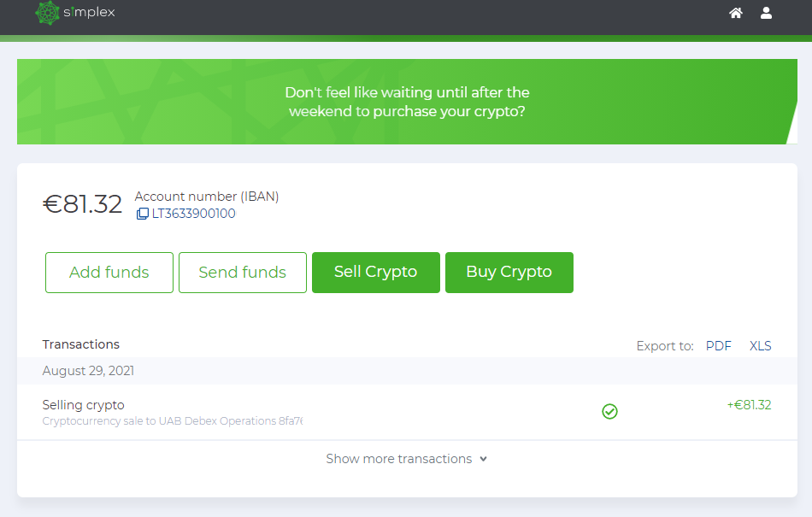Export transactions to PDF

tap(718, 345)
